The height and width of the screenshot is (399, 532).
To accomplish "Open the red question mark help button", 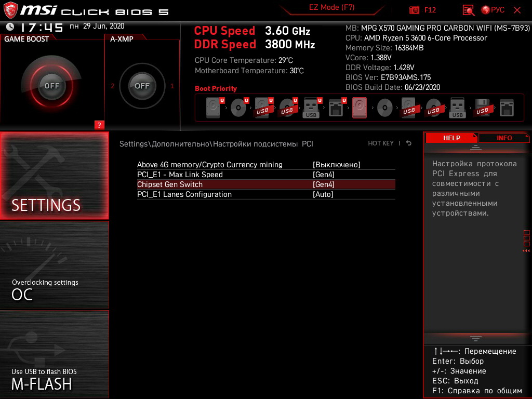I will tap(99, 125).
